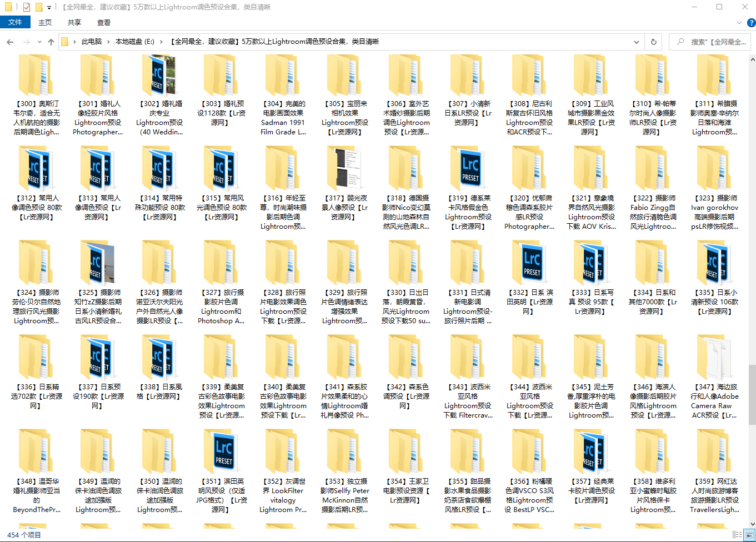
Task: Go forward with the Forward arrow
Action: click(x=26, y=42)
